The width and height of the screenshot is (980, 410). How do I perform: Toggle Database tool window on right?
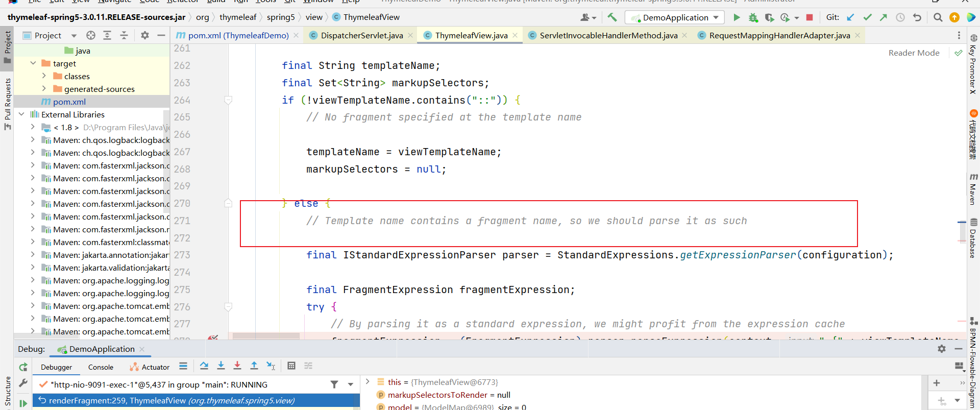(973, 238)
